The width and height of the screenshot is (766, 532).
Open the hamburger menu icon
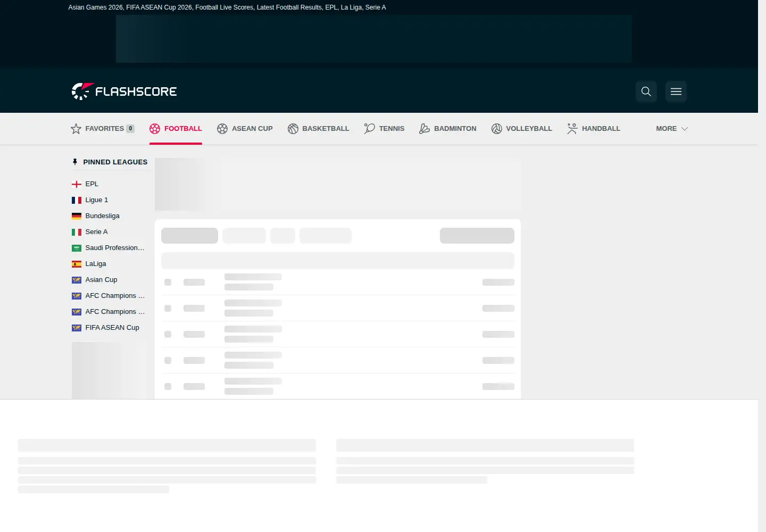tap(676, 92)
